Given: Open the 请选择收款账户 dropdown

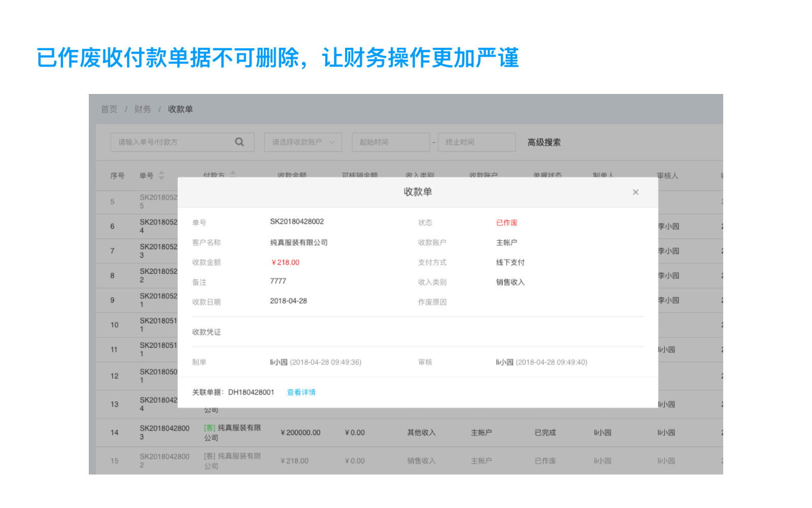Looking at the screenshot, I should (x=303, y=142).
